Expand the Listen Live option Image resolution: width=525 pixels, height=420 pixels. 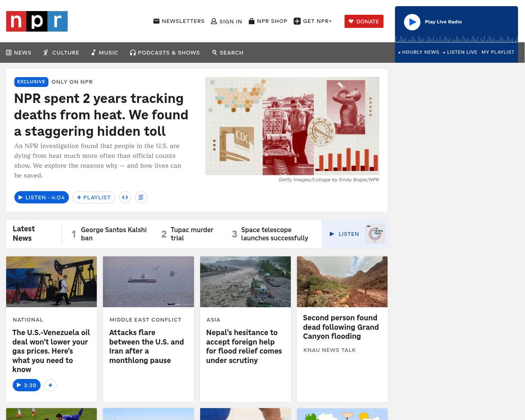click(460, 52)
